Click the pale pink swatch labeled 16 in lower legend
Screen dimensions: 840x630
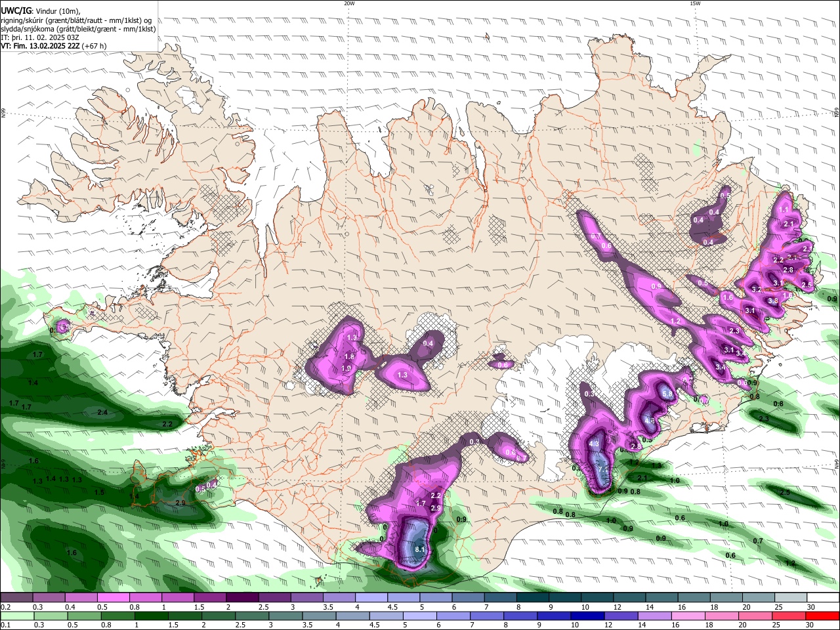tap(688, 616)
